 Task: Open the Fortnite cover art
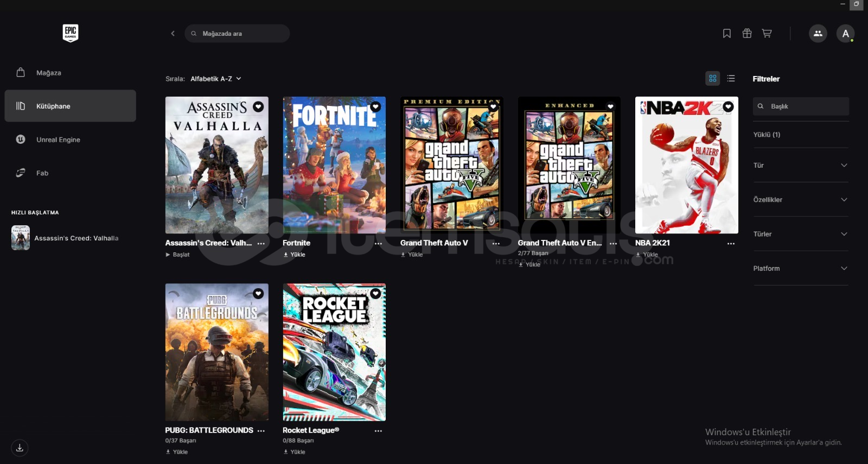(334, 165)
